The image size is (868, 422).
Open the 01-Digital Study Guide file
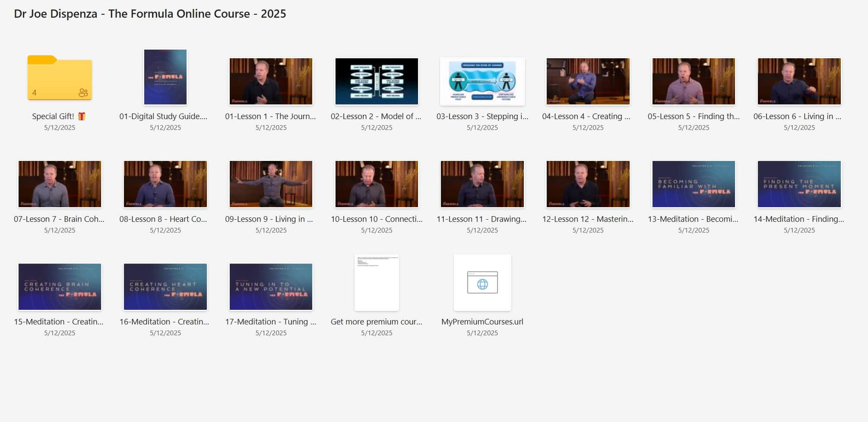[x=165, y=78]
